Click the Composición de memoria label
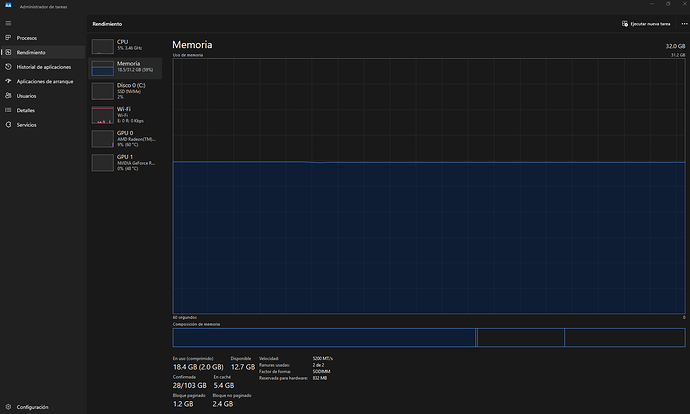 point(196,324)
